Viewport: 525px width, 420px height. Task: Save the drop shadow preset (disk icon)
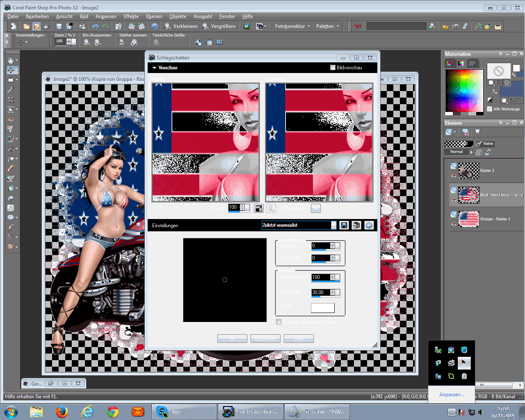click(344, 225)
